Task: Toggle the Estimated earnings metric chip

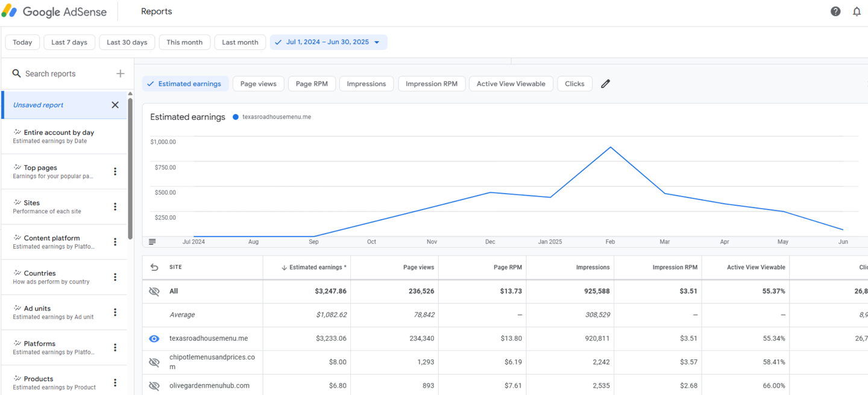Action: tap(185, 84)
